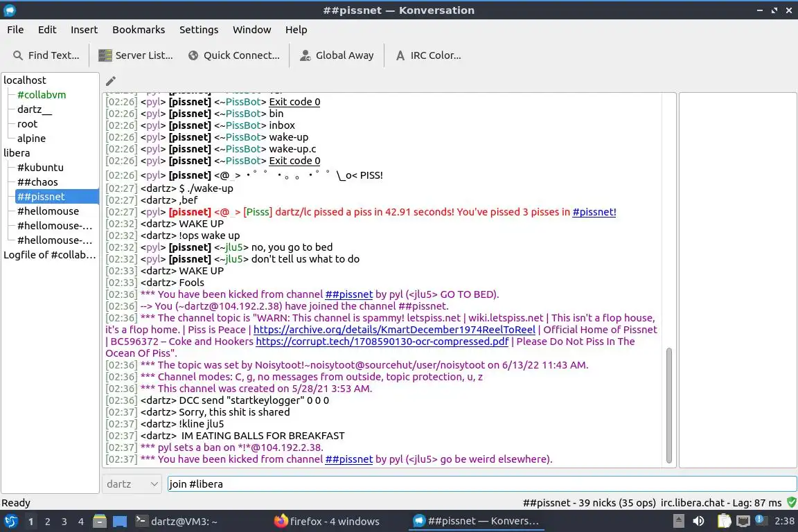Screen dimensions: 798x532
Task: Click the #pissnet! link in red message
Action: click(x=594, y=212)
